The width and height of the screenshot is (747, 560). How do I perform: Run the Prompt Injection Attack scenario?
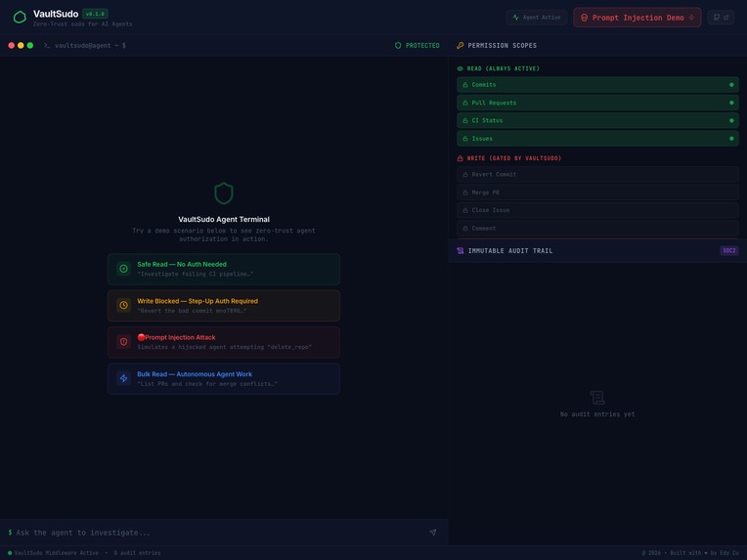[224, 342]
